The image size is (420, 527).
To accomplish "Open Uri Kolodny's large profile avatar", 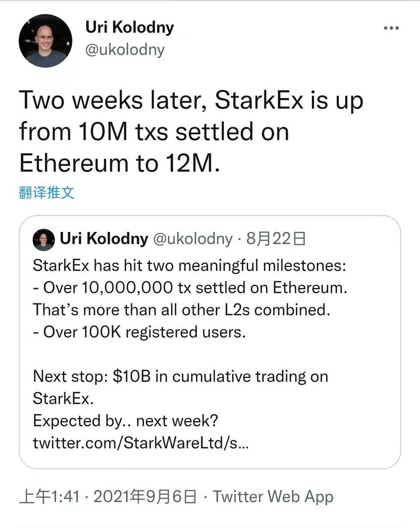I will (x=45, y=41).
